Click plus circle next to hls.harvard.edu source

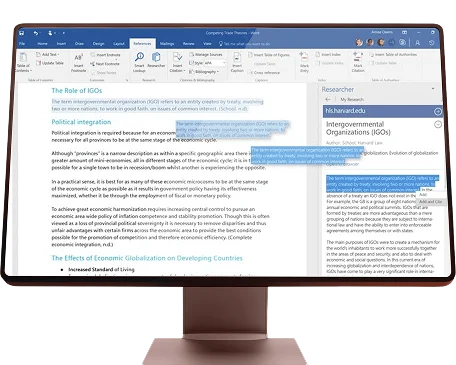438,112
